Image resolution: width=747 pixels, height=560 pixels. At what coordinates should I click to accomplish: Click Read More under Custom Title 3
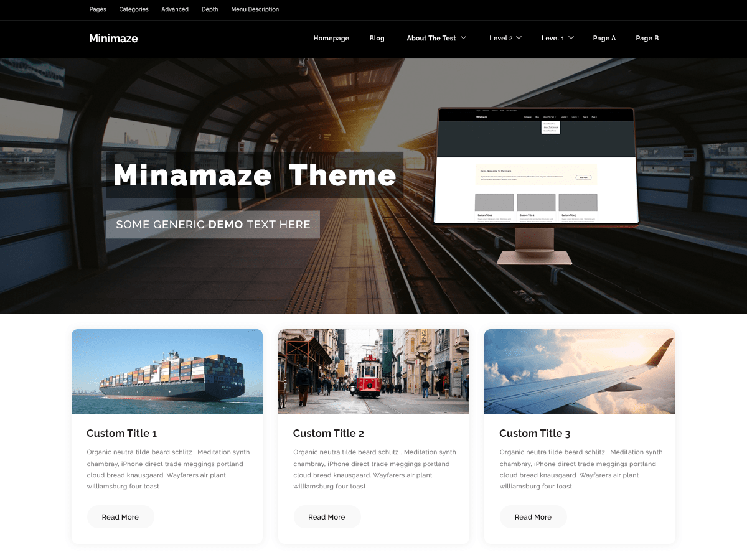tap(533, 516)
